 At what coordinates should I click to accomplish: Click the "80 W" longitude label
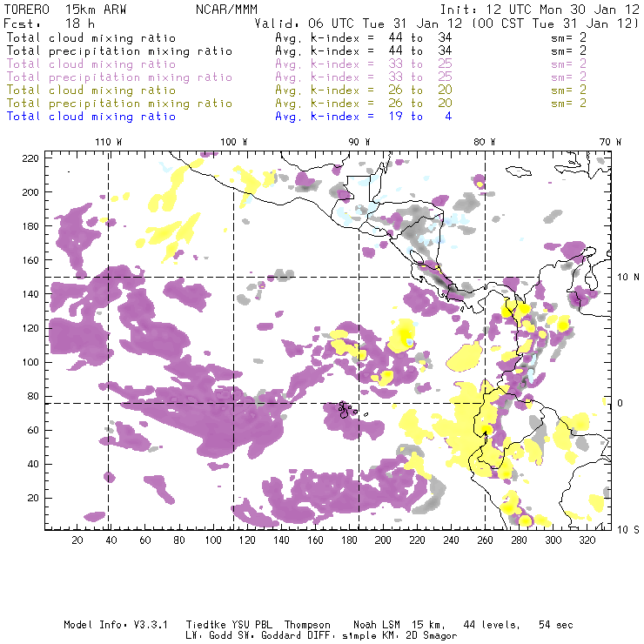[485, 142]
